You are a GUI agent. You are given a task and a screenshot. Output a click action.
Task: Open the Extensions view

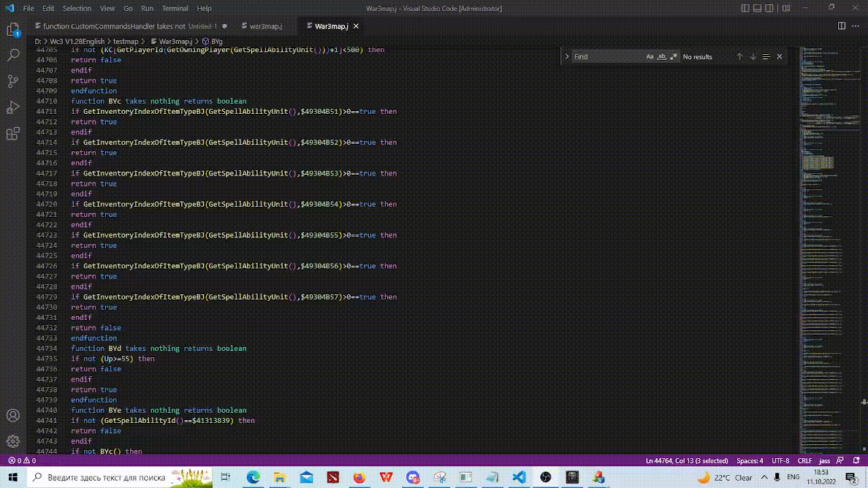pos(13,134)
